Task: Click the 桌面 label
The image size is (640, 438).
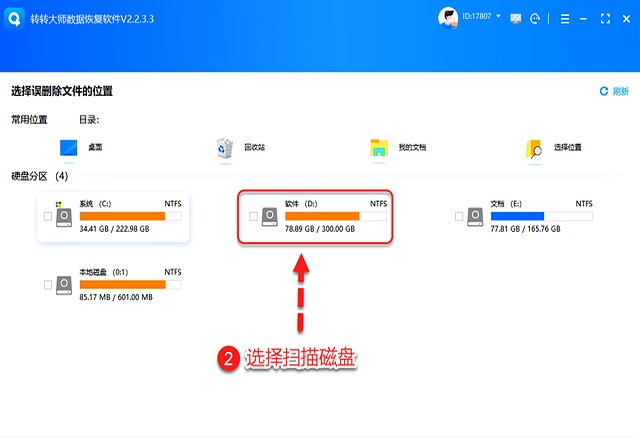Action: tap(95, 147)
